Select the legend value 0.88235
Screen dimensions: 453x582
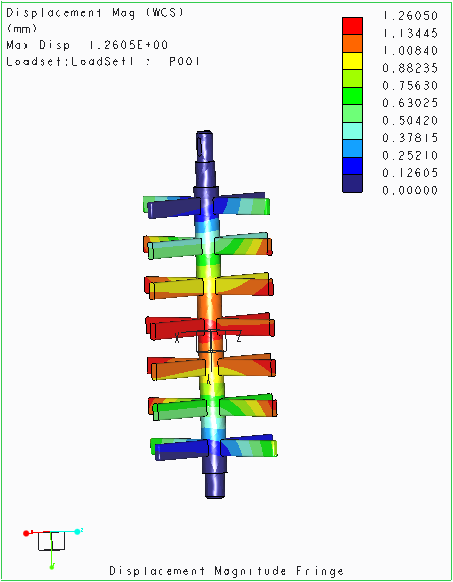tap(410, 68)
